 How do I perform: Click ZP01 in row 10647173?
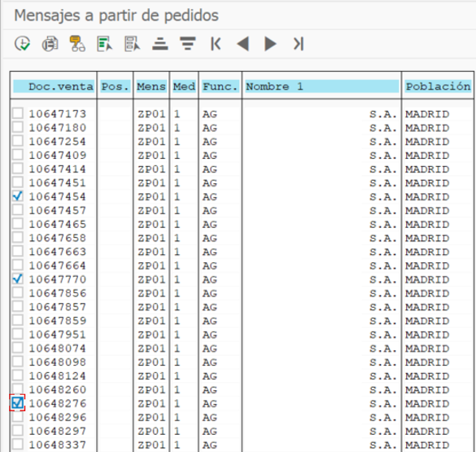click(x=151, y=114)
